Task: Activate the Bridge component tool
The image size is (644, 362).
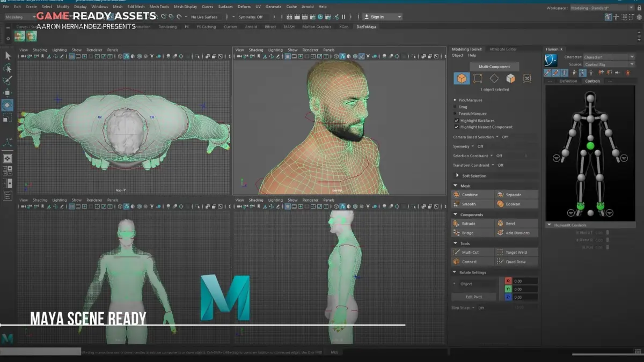Action: tap(472, 233)
